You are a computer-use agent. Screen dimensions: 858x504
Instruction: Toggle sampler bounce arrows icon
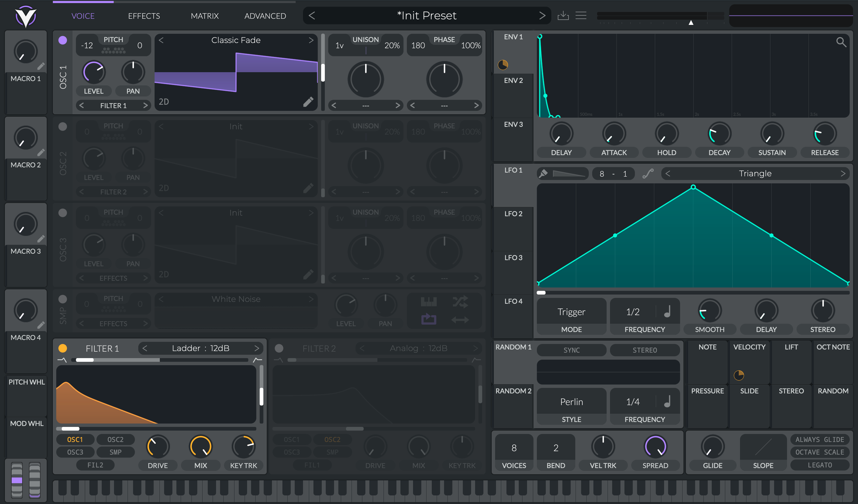(x=460, y=320)
